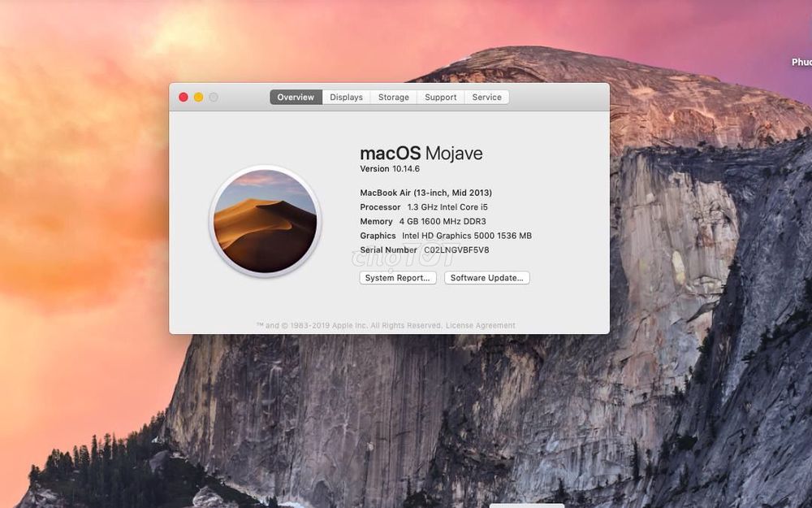Click the System Report... button

click(x=398, y=278)
